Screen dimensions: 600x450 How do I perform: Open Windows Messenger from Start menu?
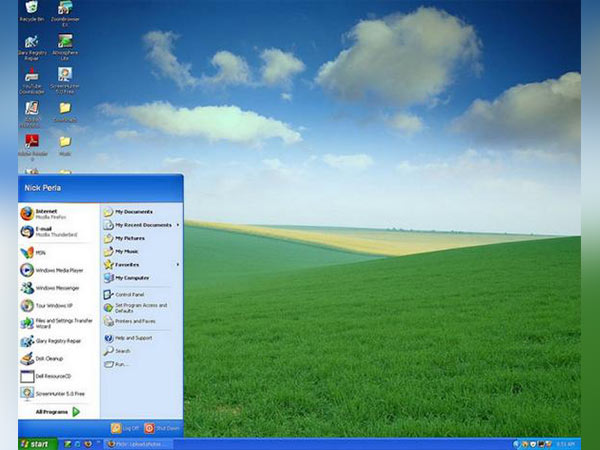coord(58,288)
